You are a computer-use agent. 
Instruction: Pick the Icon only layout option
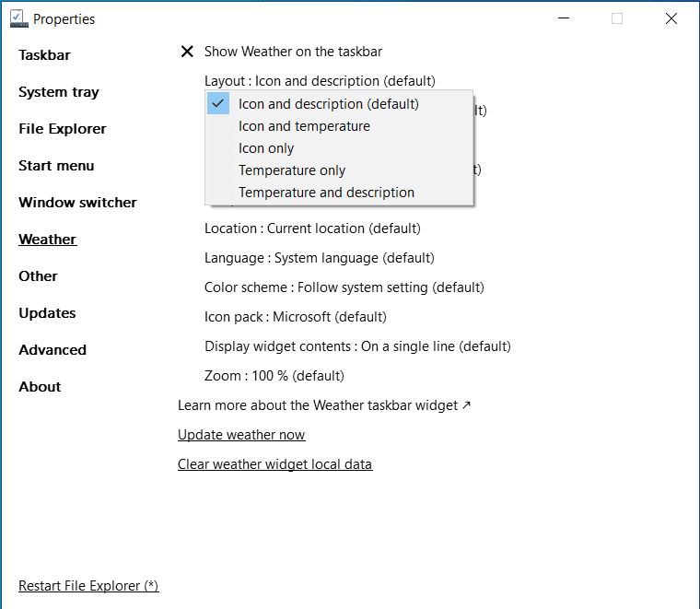pyautogui.click(x=266, y=148)
